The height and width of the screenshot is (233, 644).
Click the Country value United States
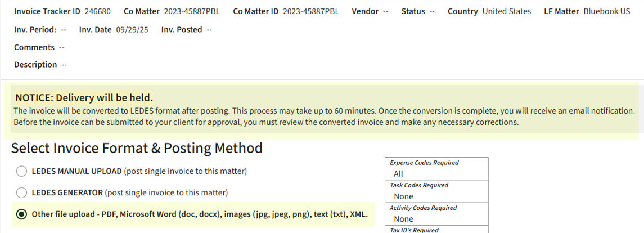pos(506,11)
